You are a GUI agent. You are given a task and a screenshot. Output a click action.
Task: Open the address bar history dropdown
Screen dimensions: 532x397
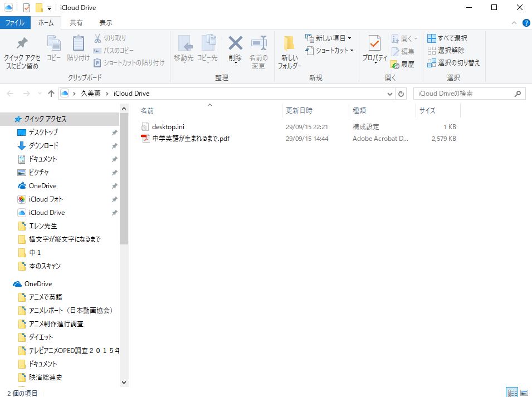(390, 94)
